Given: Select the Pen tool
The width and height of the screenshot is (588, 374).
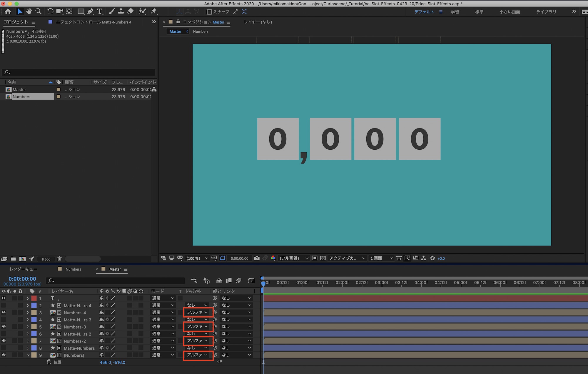Looking at the screenshot, I should 90,11.
